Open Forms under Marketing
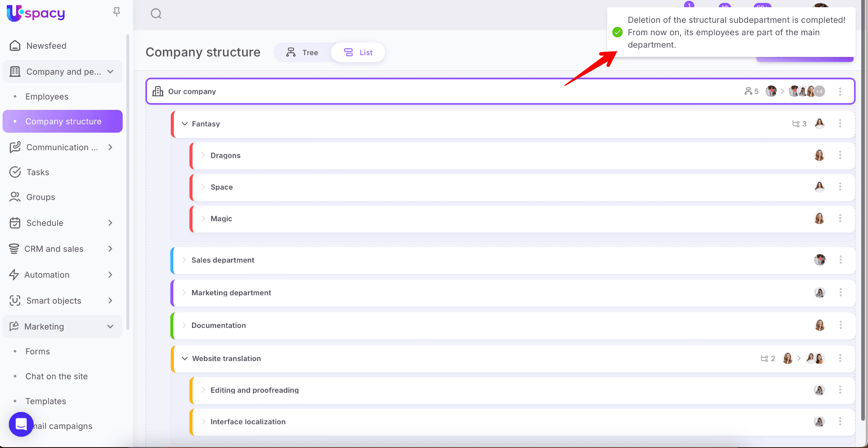The height and width of the screenshot is (448, 868). click(37, 351)
